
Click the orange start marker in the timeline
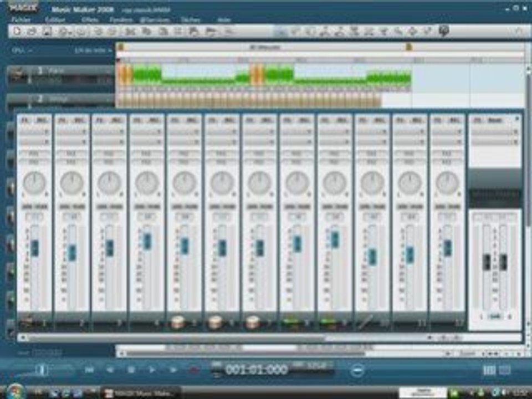point(121,47)
